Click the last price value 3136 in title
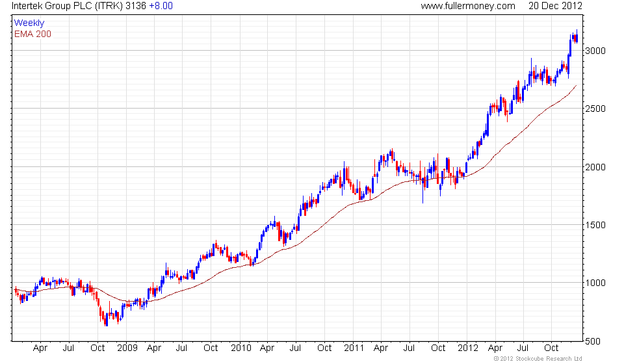The image size is (637, 364). [136, 6]
